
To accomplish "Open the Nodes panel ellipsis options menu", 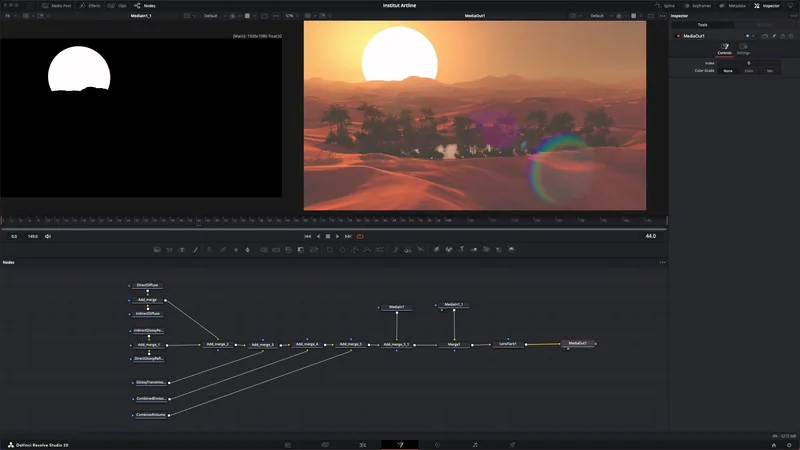I will [x=662, y=262].
